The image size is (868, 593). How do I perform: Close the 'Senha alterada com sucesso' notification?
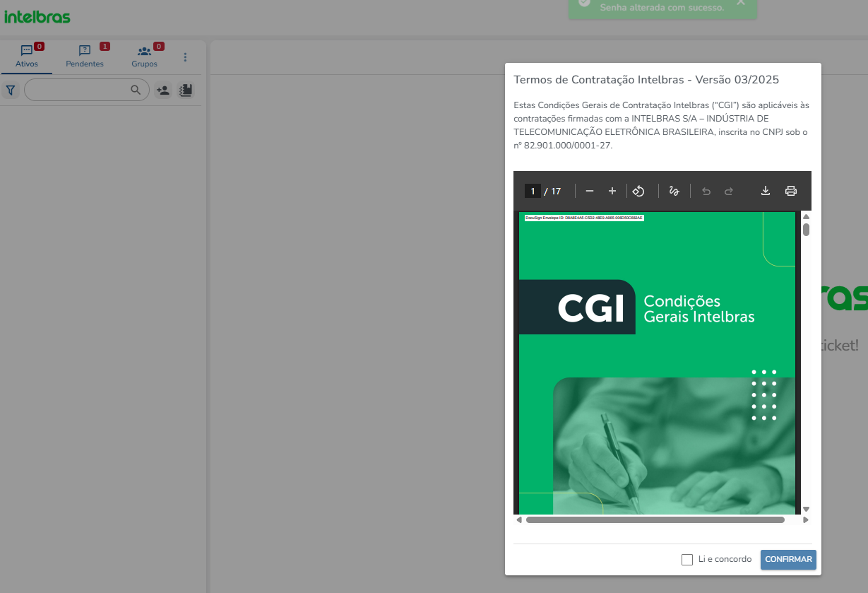(x=740, y=3)
